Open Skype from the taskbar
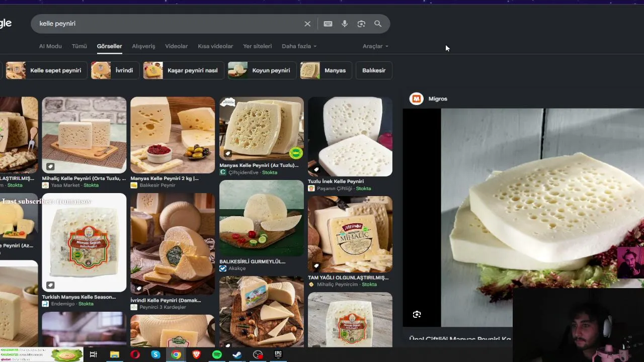The height and width of the screenshot is (362, 644). 155,354
